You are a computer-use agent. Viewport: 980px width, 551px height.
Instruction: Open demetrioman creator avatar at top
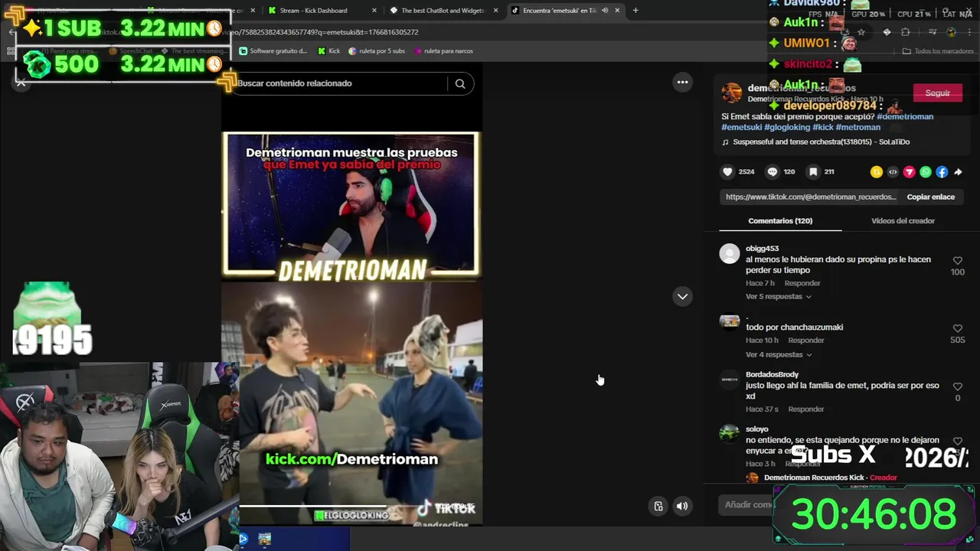732,93
